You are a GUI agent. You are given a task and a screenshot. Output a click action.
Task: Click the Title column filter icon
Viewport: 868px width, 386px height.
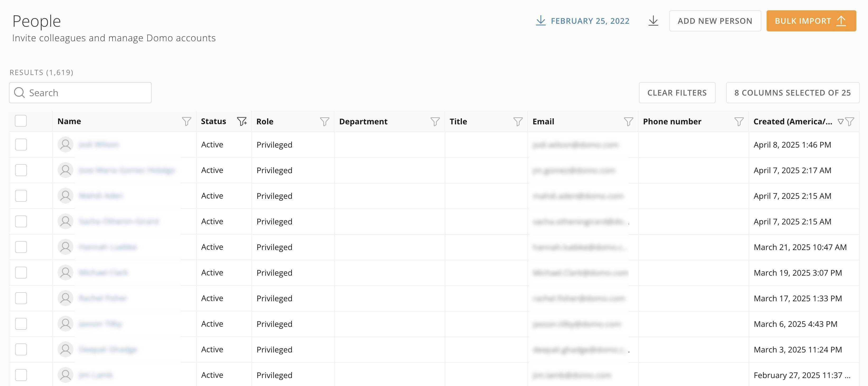tap(518, 121)
